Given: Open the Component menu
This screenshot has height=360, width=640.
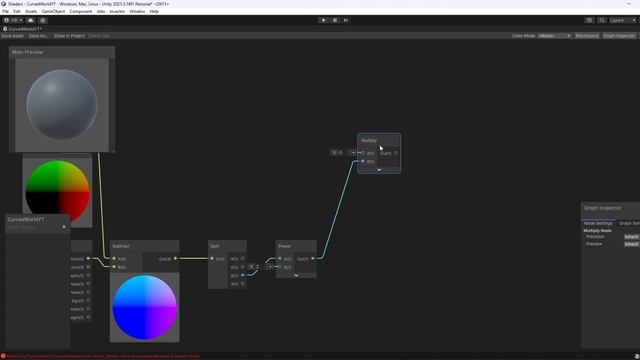Looking at the screenshot, I should click(81, 11).
